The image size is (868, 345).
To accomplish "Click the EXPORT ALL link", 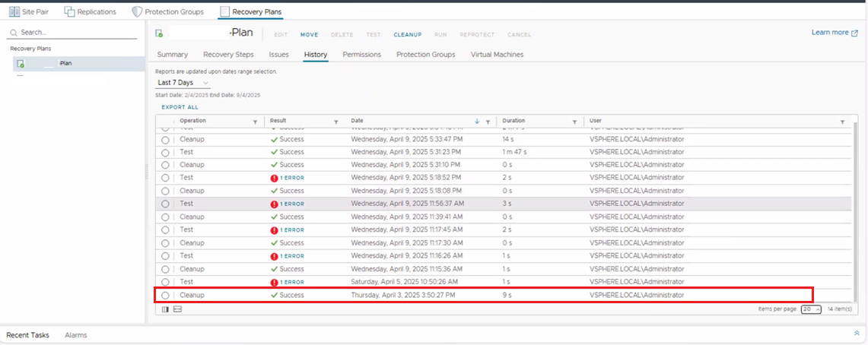I will click(180, 107).
